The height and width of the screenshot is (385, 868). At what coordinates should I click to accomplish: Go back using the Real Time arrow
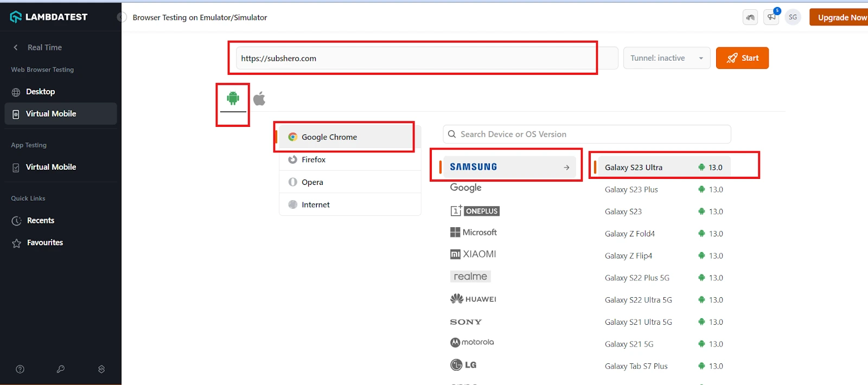coord(16,48)
